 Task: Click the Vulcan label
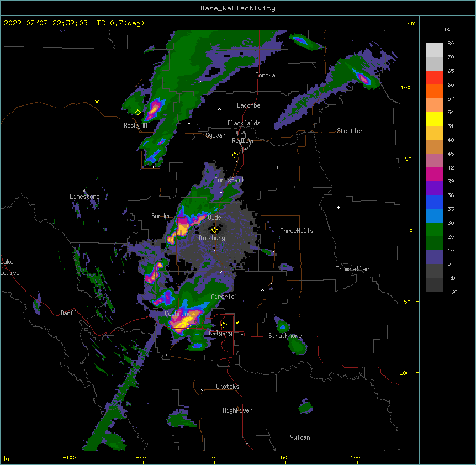[300, 437]
